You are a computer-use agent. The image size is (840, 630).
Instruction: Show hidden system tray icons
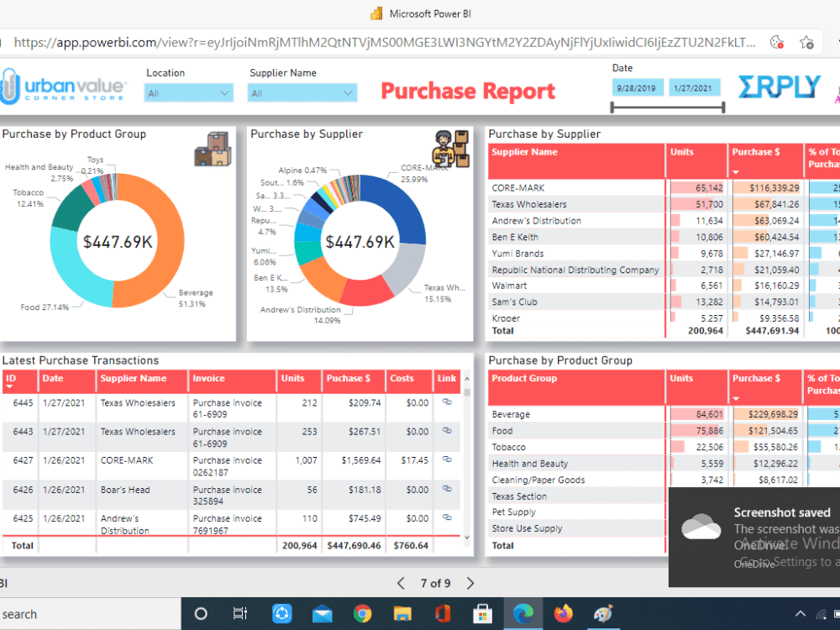[801, 614]
